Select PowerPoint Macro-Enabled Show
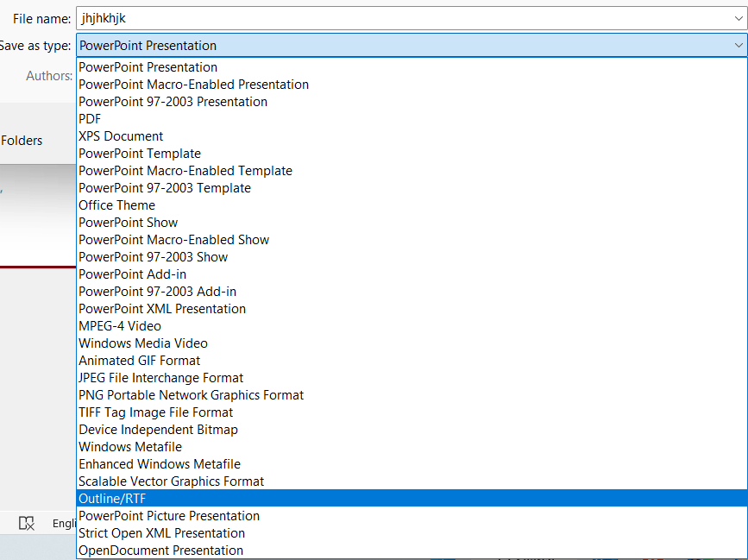Screen dimensions: 748x560 pyautogui.click(x=412, y=240)
